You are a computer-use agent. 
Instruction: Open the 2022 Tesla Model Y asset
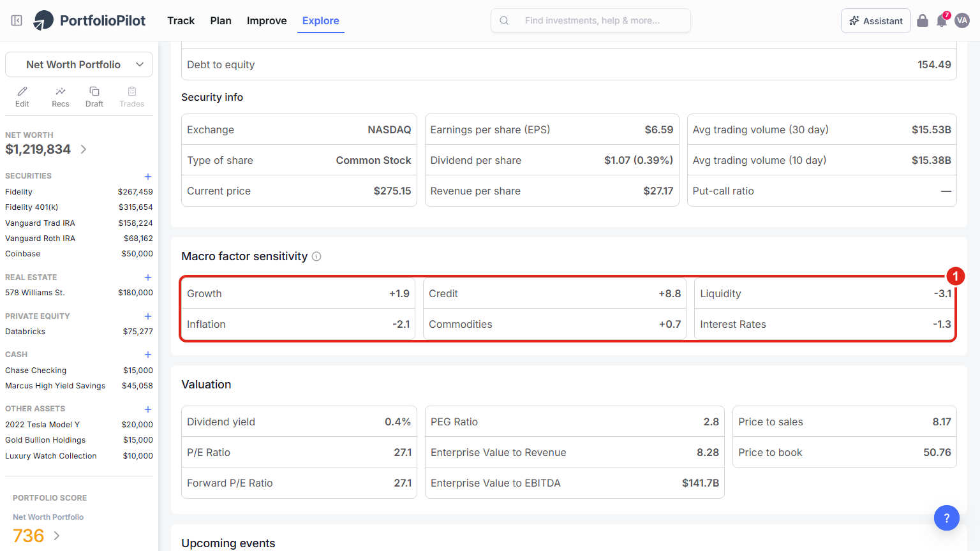coord(79,425)
